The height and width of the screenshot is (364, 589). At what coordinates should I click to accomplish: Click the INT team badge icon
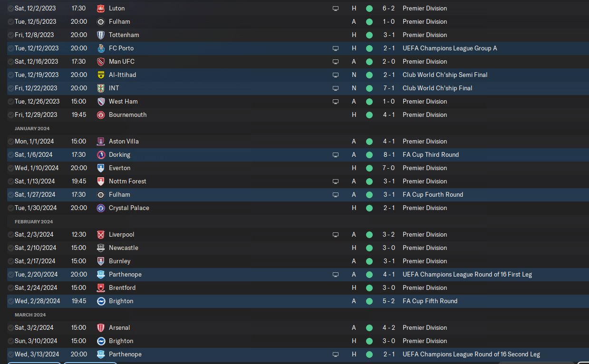coord(100,88)
